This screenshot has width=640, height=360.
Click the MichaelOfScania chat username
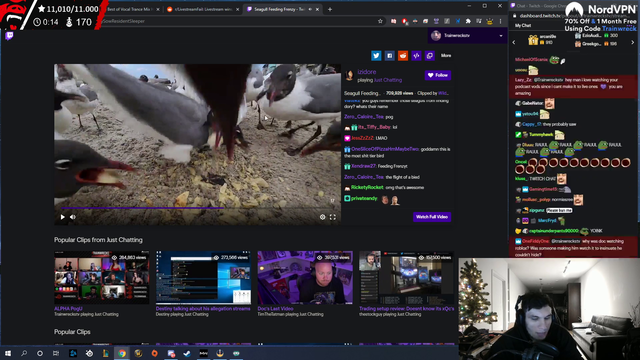[531, 60]
